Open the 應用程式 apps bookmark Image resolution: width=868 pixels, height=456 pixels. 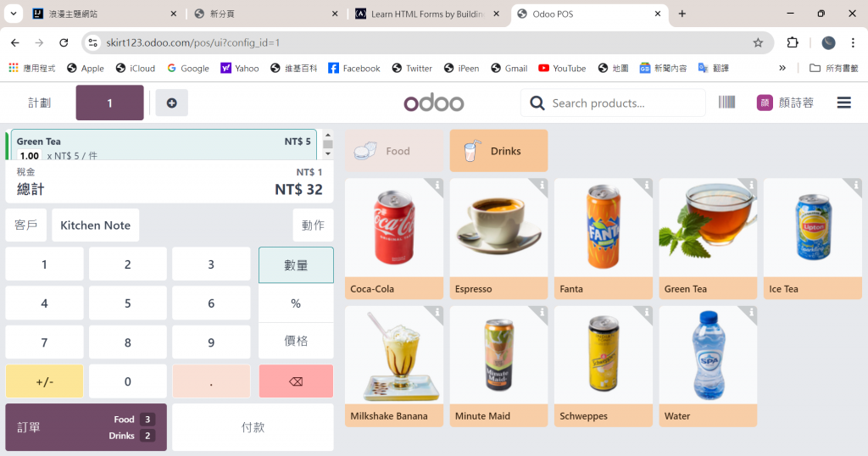pyautogui.click(x=32, y=68)
